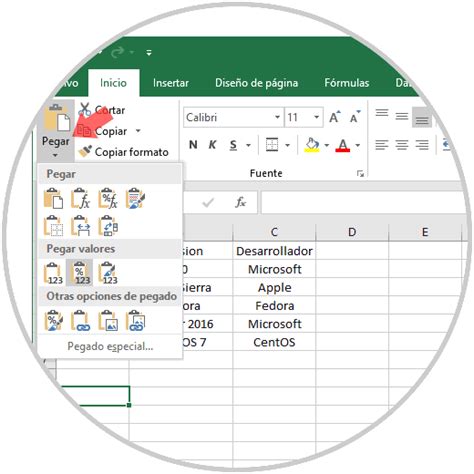Toggle Bold (N) formatting

[x=193, y=145]
